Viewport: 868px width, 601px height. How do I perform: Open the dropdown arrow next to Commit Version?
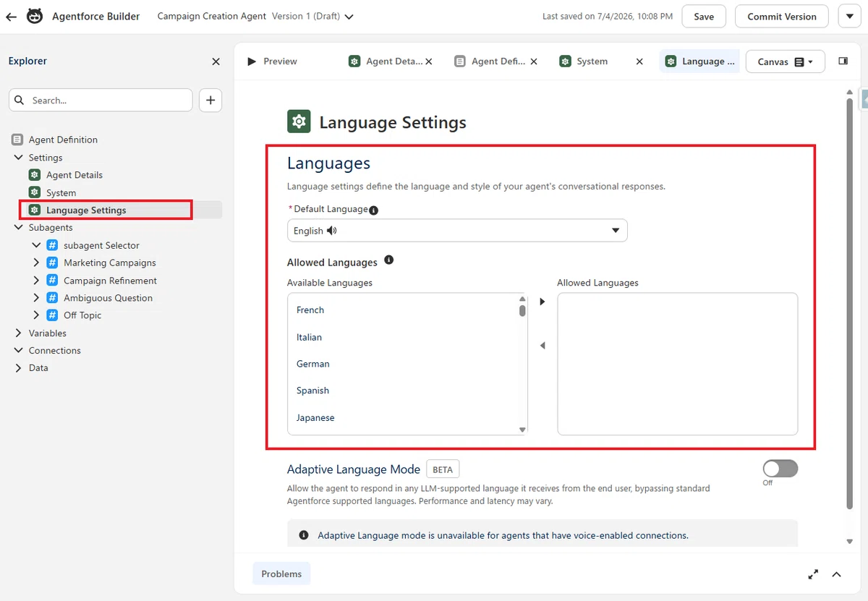pyautogui.click(x=849, y=16)
